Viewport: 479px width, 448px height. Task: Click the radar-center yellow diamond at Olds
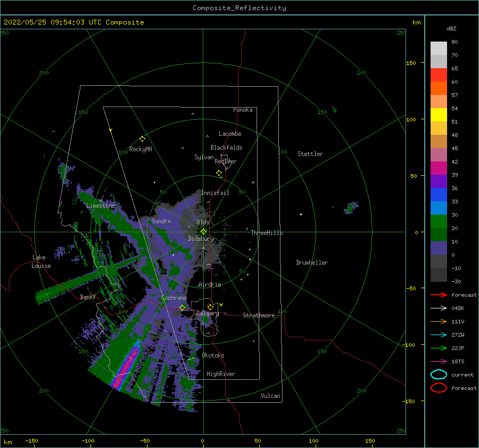(x=203, y=232)
